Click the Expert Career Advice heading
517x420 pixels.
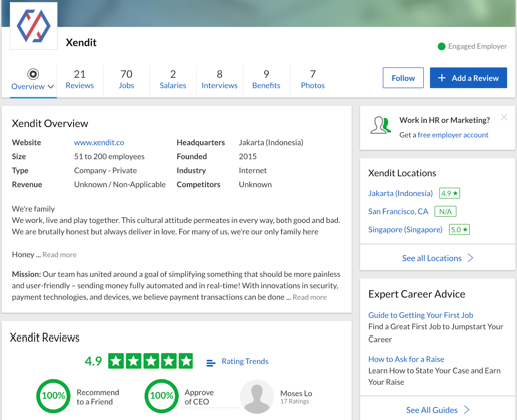(x=417, y=294)
